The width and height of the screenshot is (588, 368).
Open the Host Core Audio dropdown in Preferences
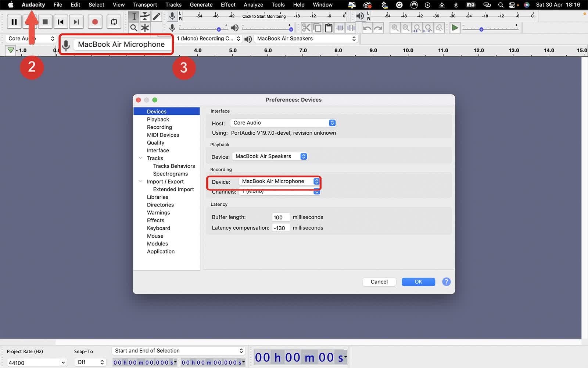point(283,123)
